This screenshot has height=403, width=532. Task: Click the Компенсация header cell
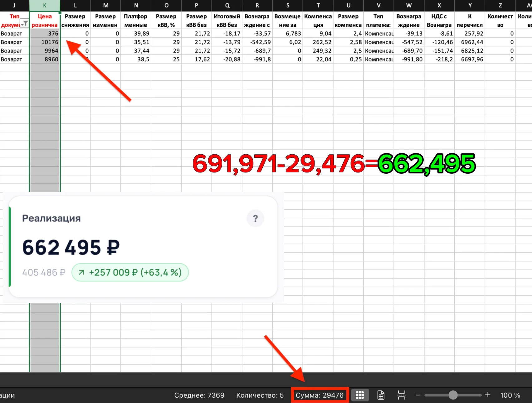318,21
